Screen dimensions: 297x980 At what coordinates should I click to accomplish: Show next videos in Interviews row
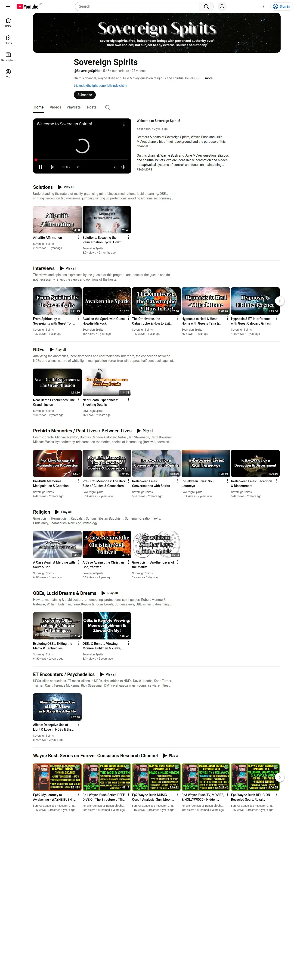click(x=279, y=301)
